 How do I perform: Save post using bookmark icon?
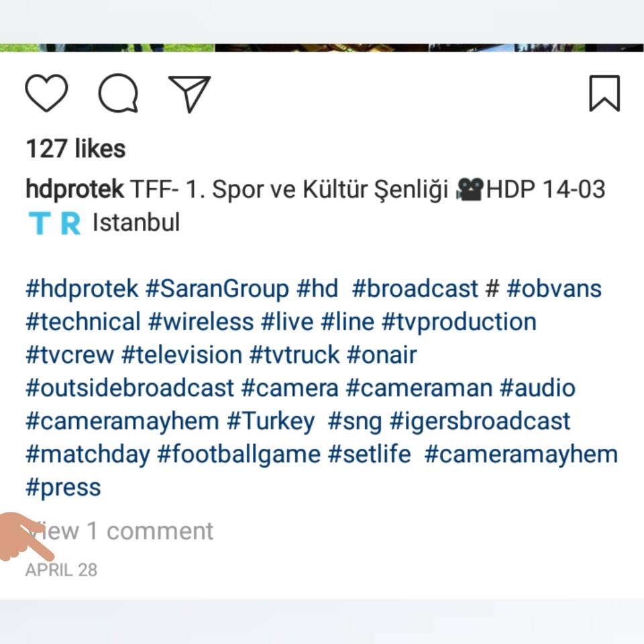pyautogui.click(x=604, y=93)
